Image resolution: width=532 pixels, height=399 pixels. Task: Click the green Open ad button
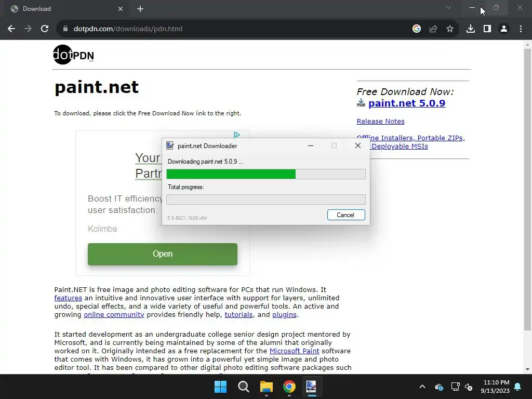tap(163, 254)
